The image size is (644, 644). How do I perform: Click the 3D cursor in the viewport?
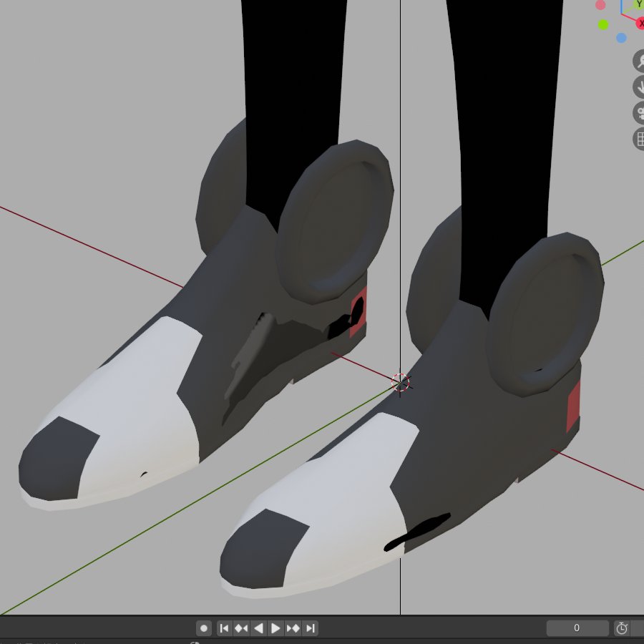pyautogui.click(x=400, y=382)
